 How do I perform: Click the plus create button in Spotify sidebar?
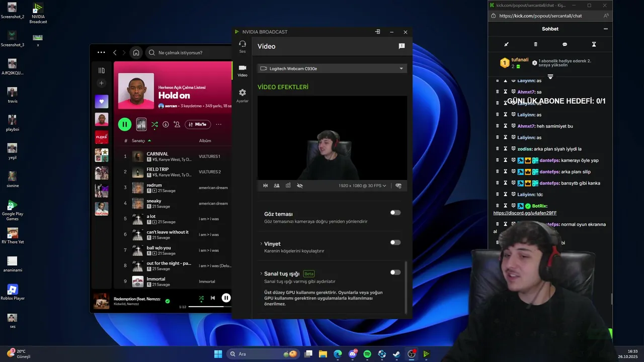click(x=102, y=83)
